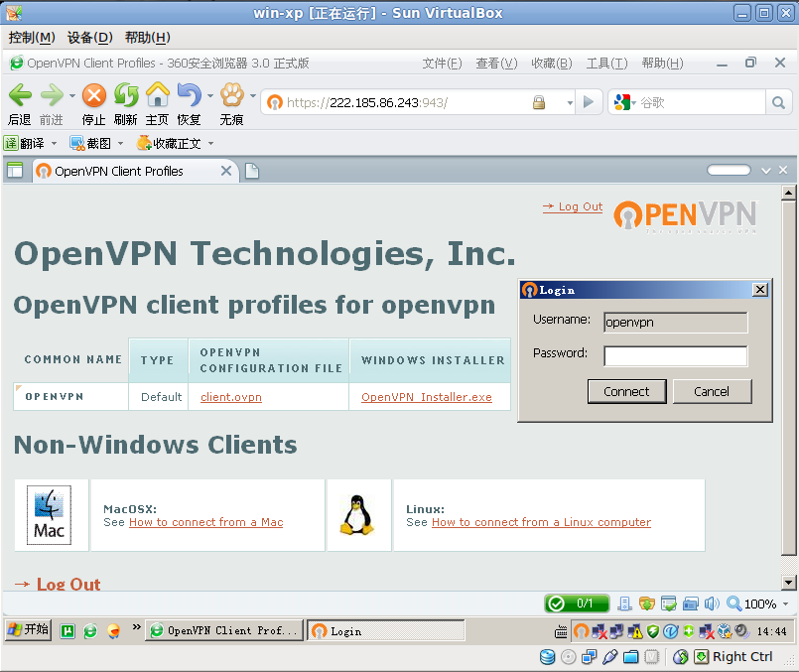Open the paw print Incognito (无痕) icon
799x672 pixels.
[x=232, y=94]
